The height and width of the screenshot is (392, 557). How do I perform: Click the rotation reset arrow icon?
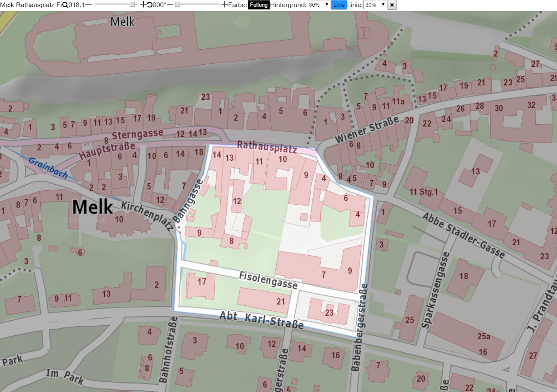click(x=150, y=5)
